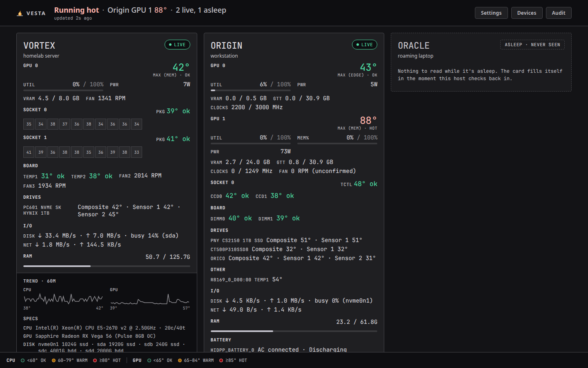Click the Socket 0 core cell reading 37
This screenshot has height=368, width=588.
tap(65, 124)
